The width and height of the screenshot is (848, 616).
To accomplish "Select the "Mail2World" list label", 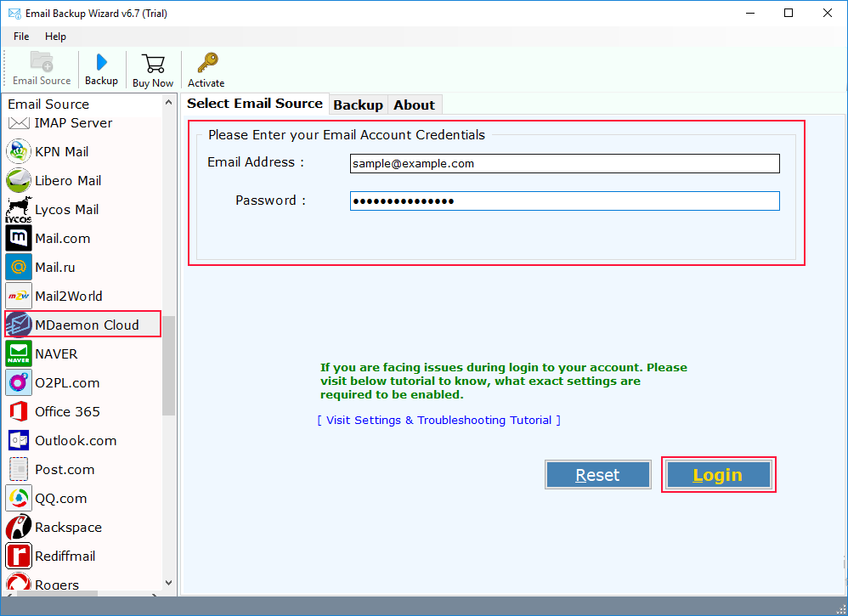I will 69,297.
